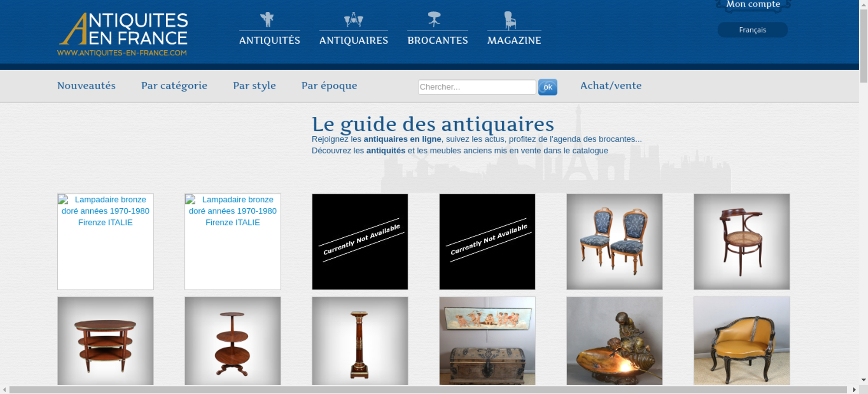
Task: Click the chair icon above Magazine
Action: point(510,20)
